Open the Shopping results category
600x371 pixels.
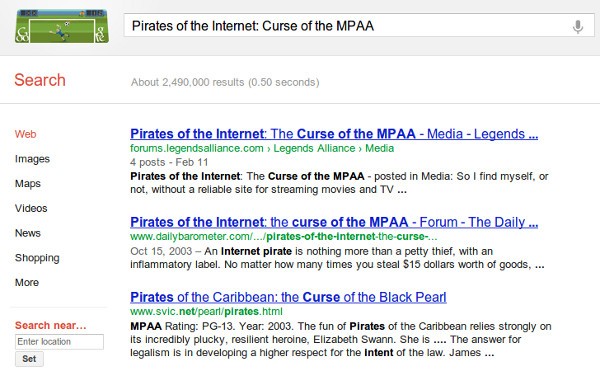[37, 258]
